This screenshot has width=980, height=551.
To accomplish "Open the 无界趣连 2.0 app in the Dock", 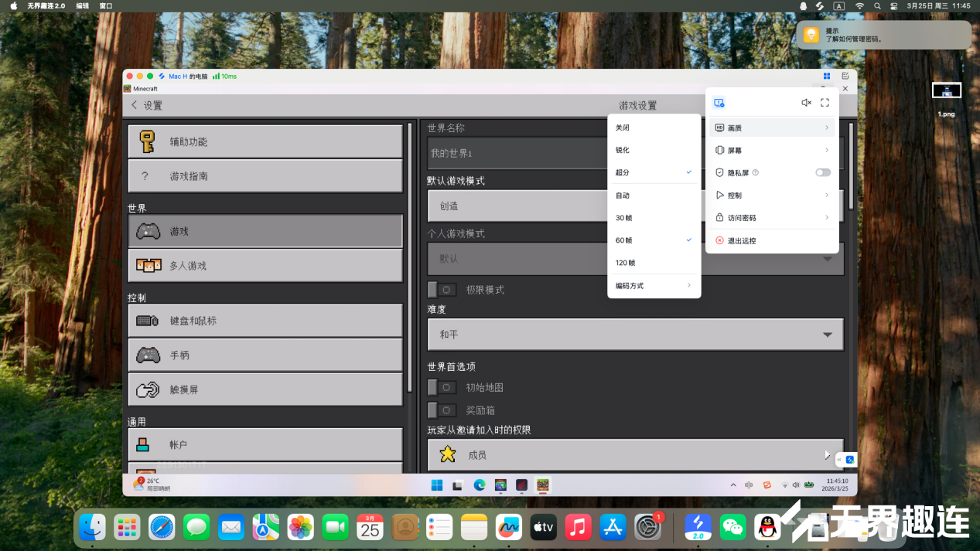I will tap(698, 527).
